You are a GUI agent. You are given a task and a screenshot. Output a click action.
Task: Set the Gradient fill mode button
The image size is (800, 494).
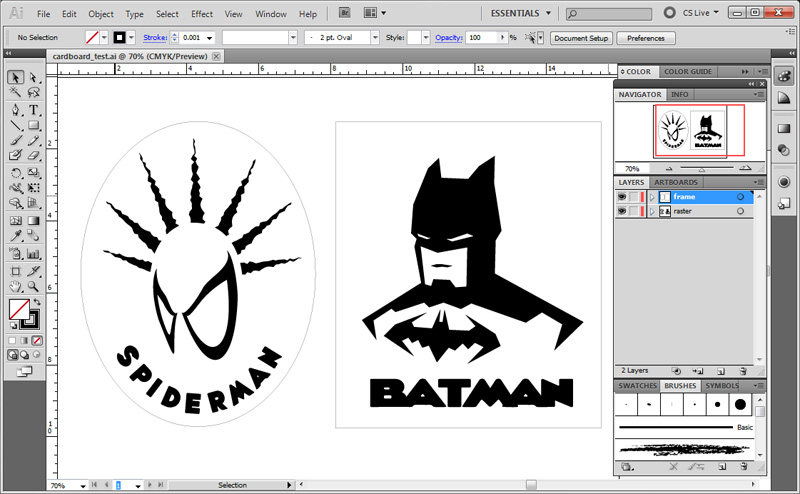24,340
